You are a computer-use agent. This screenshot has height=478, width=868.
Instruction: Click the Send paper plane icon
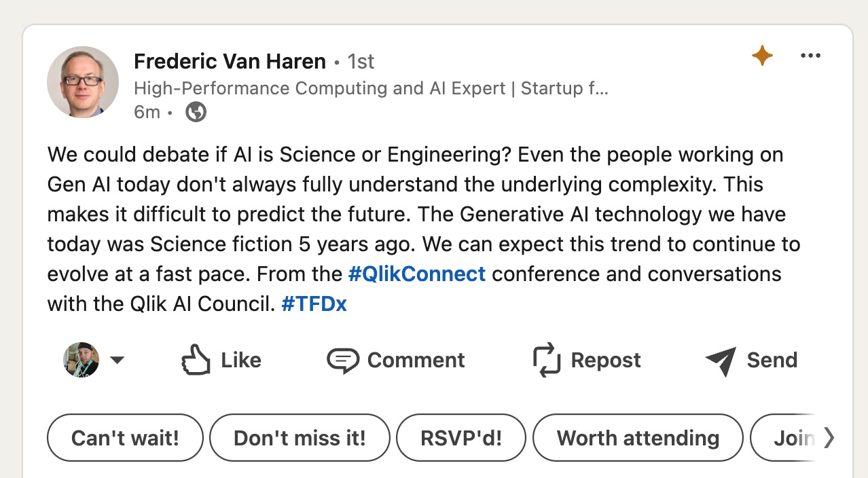(721, 360)
